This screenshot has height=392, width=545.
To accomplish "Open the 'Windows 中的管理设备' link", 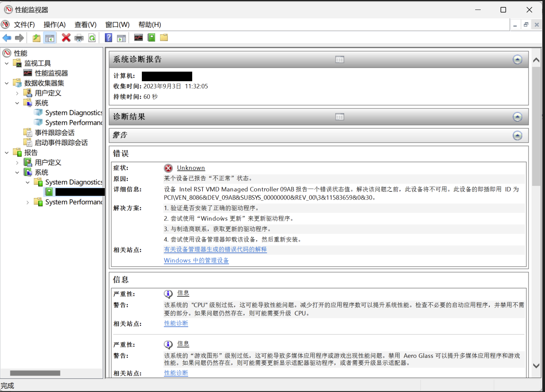I will click(196, 260).
